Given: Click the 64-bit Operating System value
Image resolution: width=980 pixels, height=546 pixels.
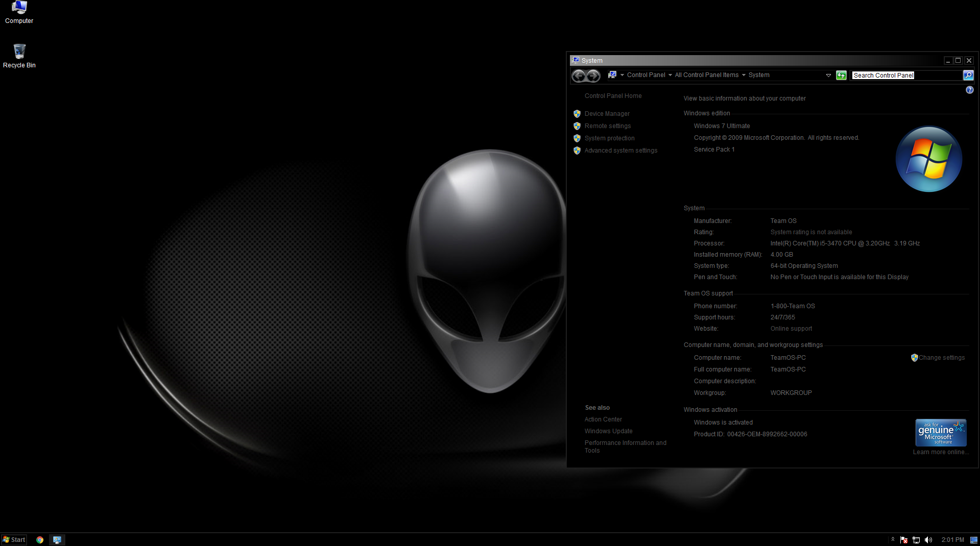Looking at the screenshot, I should tap(804, 266).
